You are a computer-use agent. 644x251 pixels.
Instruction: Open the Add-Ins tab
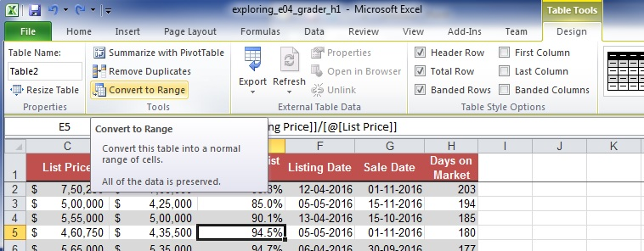click(464, 31)
